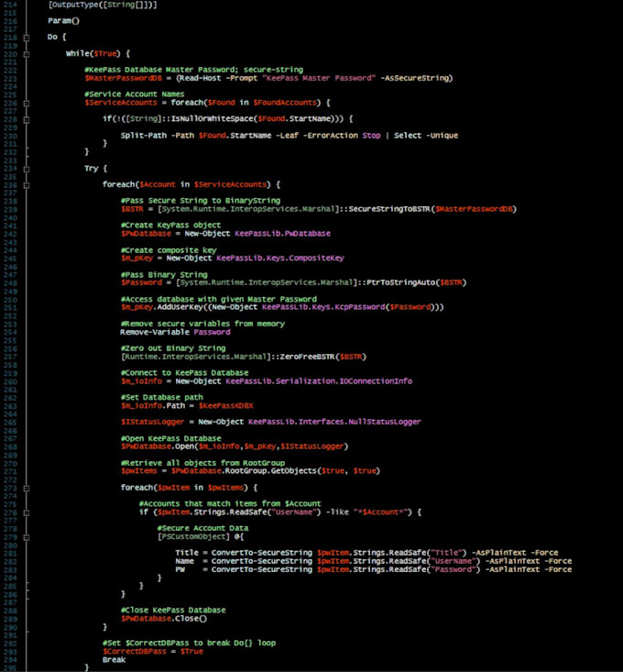623x672 pixels.
Task: Click the Read-Host cmdlet on line 223
Action: click(202, 78)
